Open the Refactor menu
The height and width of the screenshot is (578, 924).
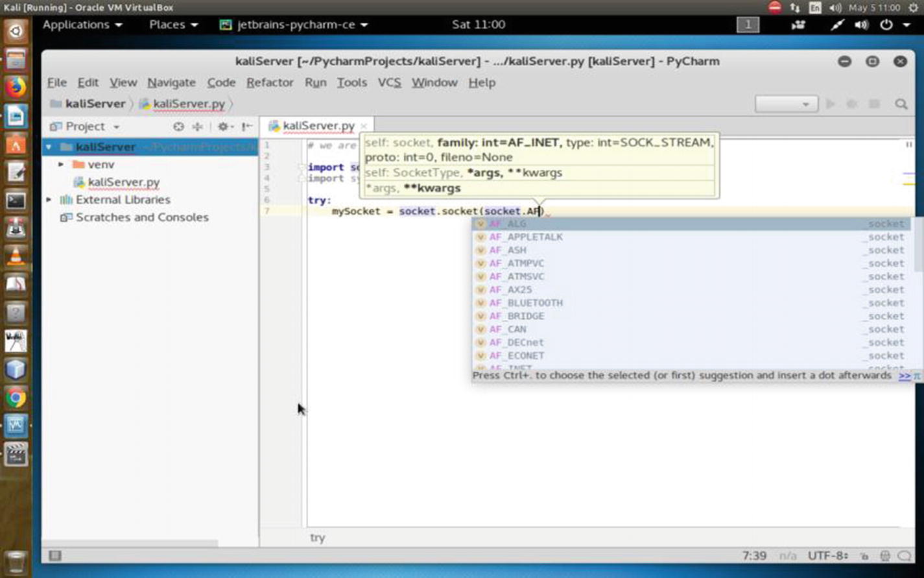270,82
